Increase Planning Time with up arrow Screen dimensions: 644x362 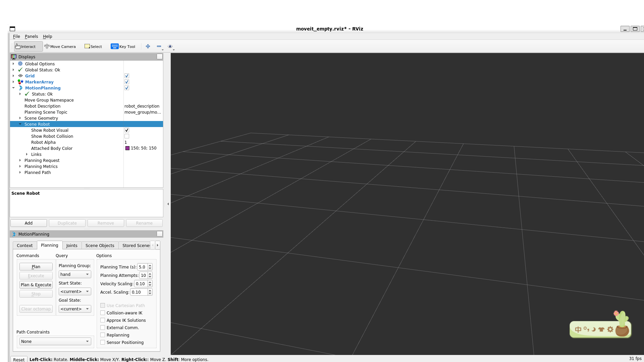(x=150, y=265)
